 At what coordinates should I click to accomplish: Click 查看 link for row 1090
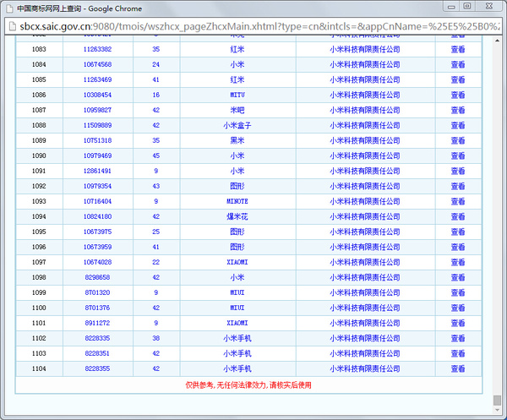(x=458, y=155)
